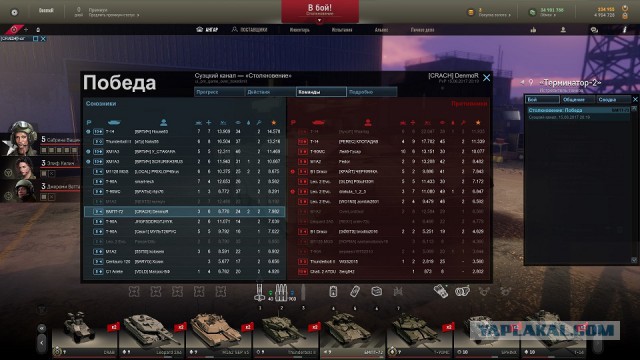Screen dimensions: 640x360
Task: Open the Бой tab in side panel
Action: 542,100
